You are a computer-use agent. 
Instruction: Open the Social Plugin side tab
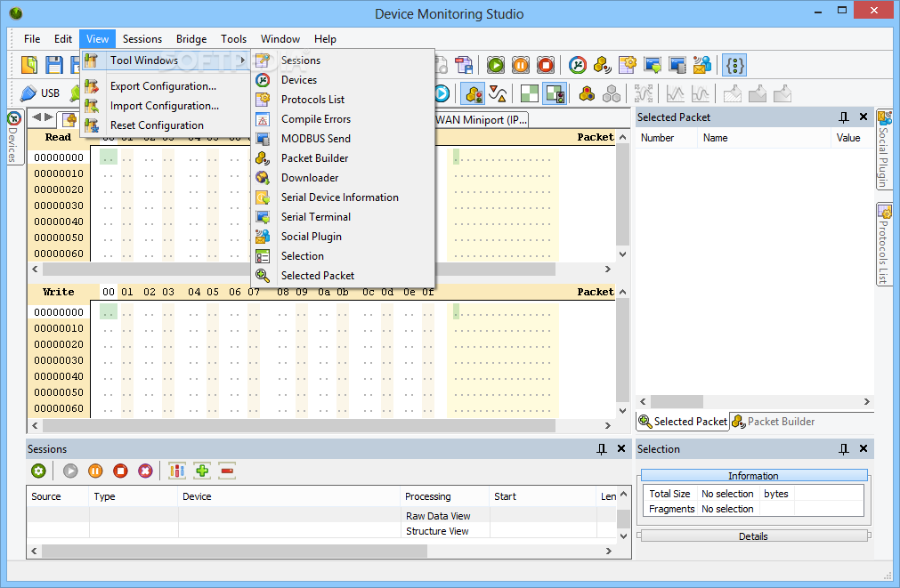(884, 149)
